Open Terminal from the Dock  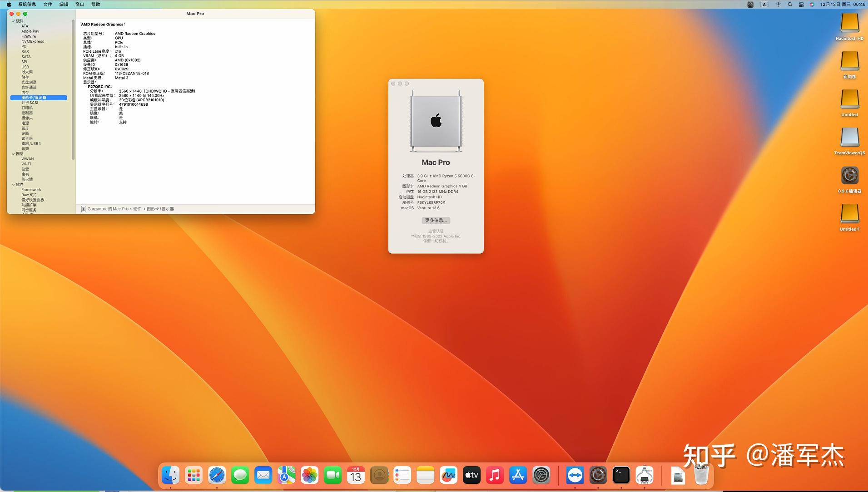point(621,475)
